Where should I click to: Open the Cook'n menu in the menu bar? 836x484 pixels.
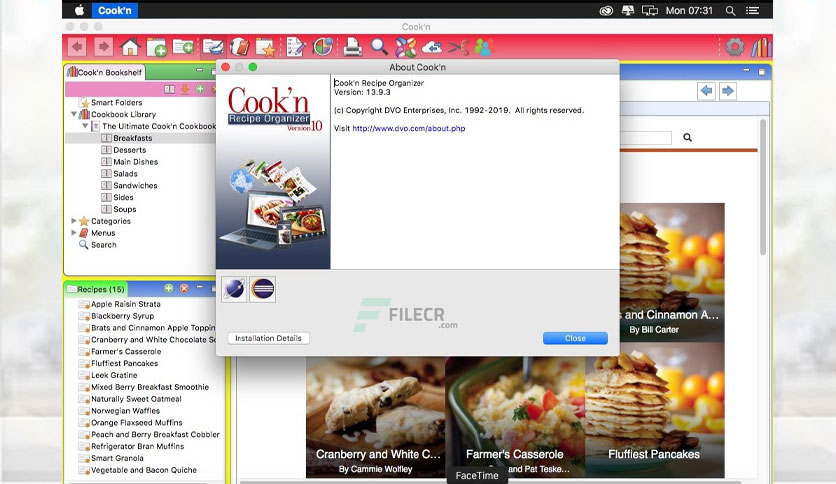(115, 10)
